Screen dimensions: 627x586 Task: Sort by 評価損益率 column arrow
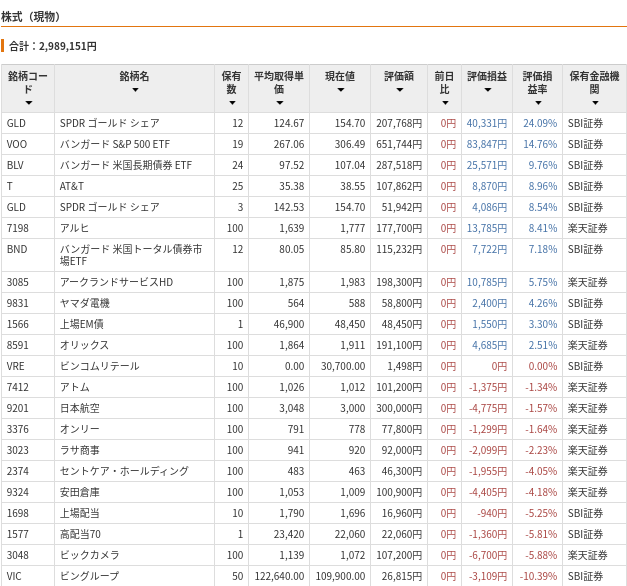pyautogui.click(x=538, y=103)
